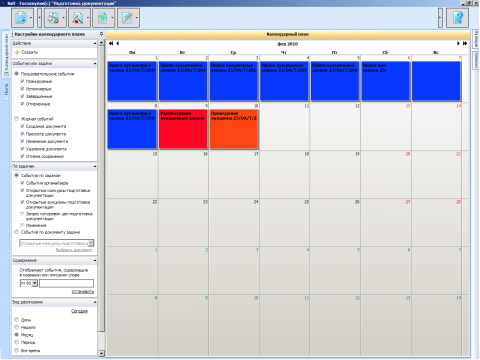This screenshot has height=360, width=480.
Task: Open the red event on the 9th
Action: pyautogui.click(x=183, y=129)
